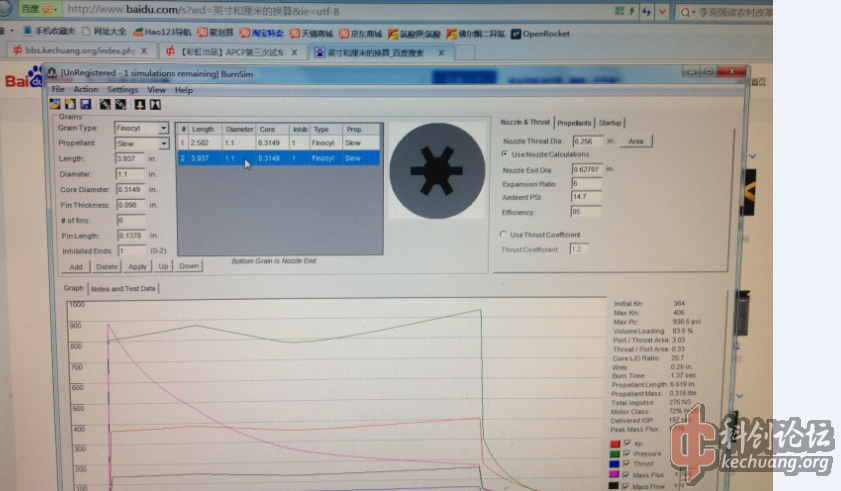Click the BurnSim rocket icon in title bar
The image size is (841, 491).
click(x=52, y=72)
